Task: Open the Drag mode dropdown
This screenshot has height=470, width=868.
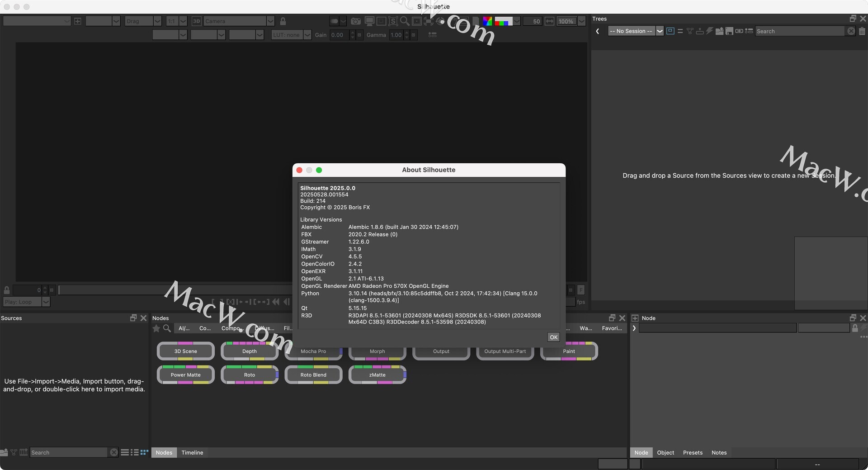Action: 143,21
